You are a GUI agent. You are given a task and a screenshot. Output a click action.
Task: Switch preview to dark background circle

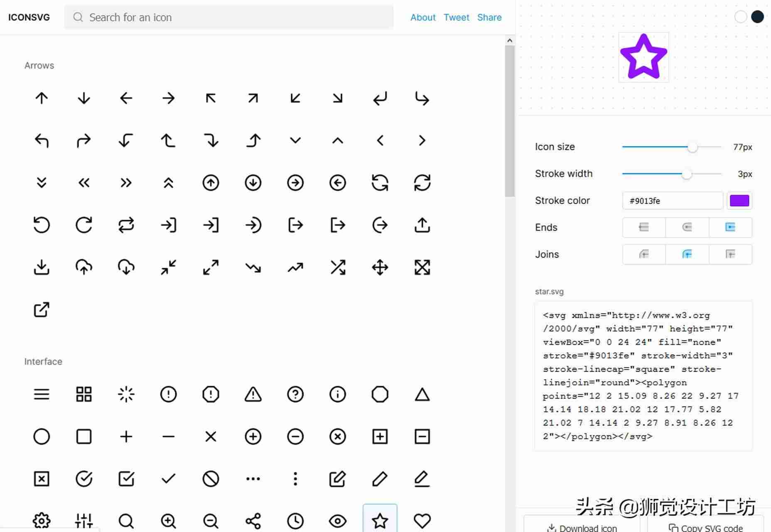[x=757, y=17]
